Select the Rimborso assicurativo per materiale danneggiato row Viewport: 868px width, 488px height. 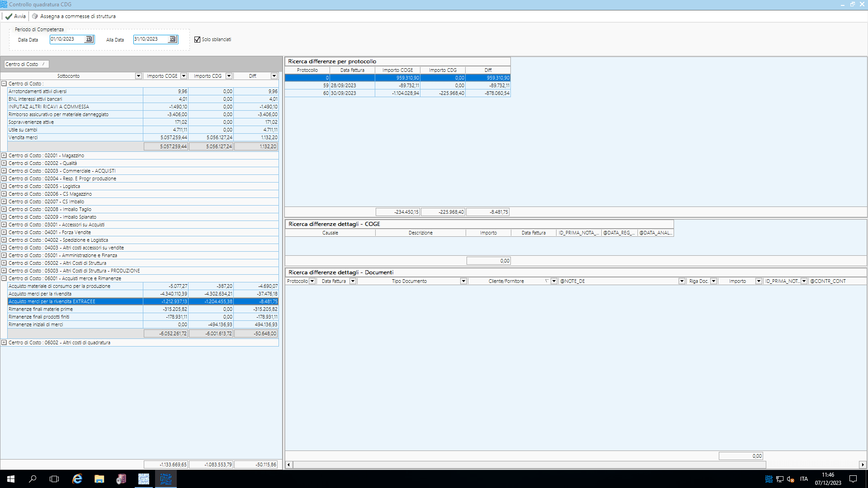point(143,114)
